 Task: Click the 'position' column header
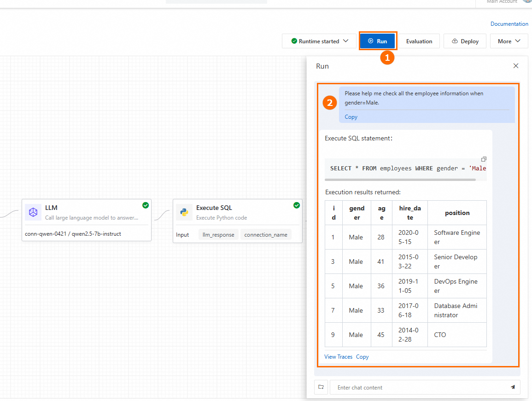tap(457, 213)
